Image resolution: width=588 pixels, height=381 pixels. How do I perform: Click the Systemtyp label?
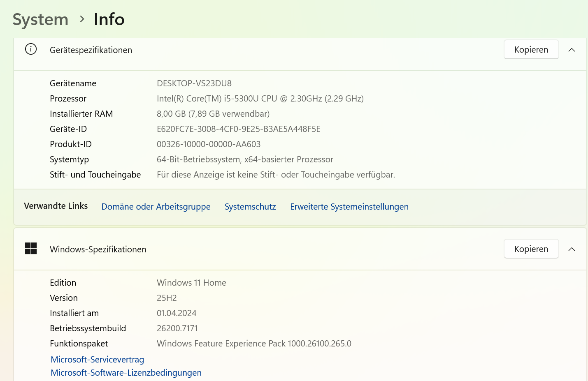[69, 159]
